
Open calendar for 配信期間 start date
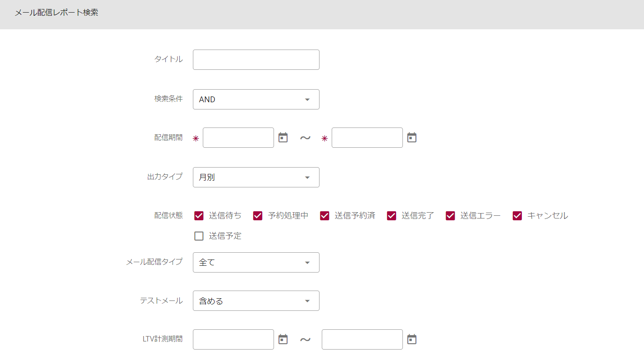click(x=283, y=137)
